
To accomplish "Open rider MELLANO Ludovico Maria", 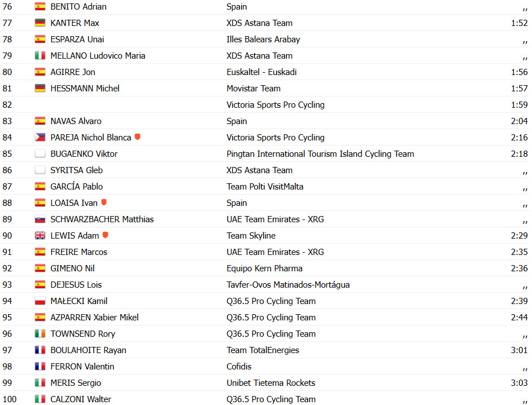I will pyautogui.click(x=98, y=56).
